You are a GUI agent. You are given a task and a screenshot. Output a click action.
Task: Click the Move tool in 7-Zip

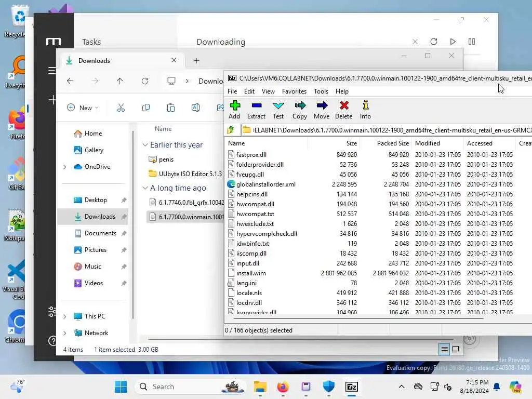322,110
